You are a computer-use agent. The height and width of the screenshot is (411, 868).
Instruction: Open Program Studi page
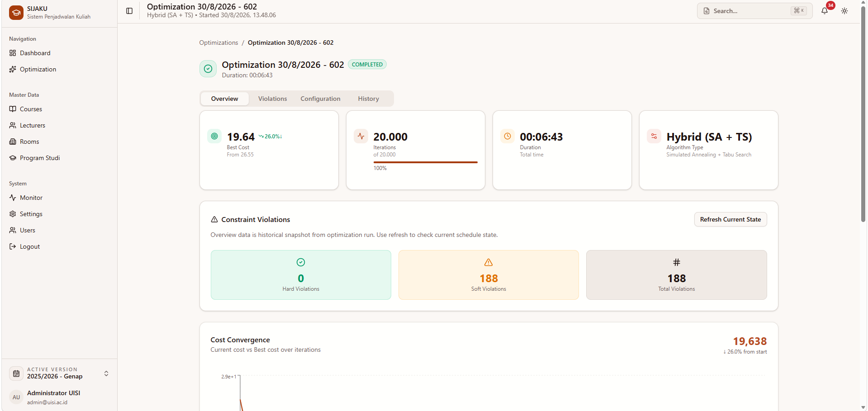(59, 158)
